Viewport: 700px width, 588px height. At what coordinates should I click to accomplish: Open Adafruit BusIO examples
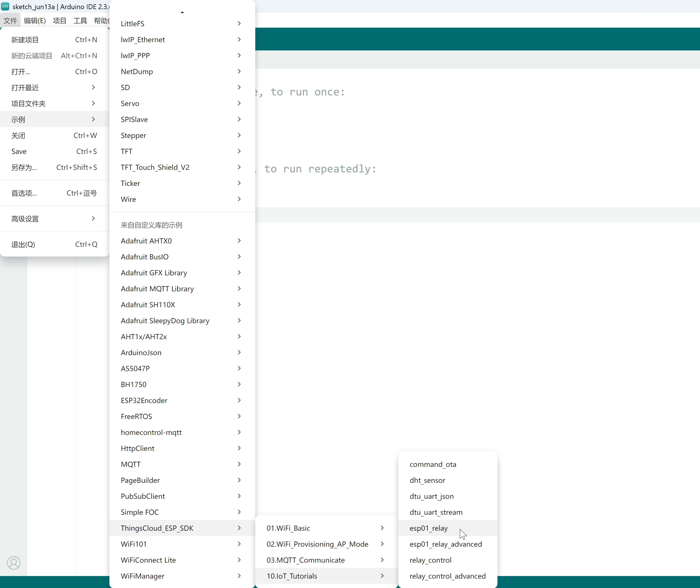coord(182,257)
